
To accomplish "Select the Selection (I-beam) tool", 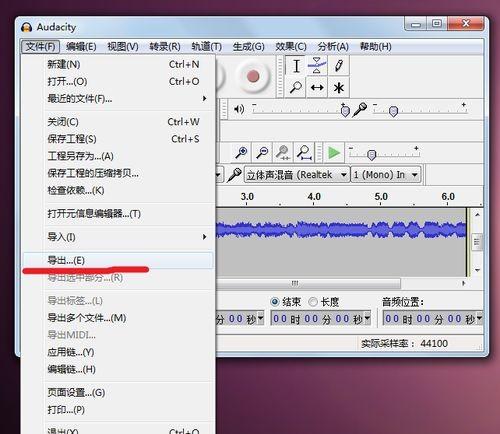I will click(296, 66).
